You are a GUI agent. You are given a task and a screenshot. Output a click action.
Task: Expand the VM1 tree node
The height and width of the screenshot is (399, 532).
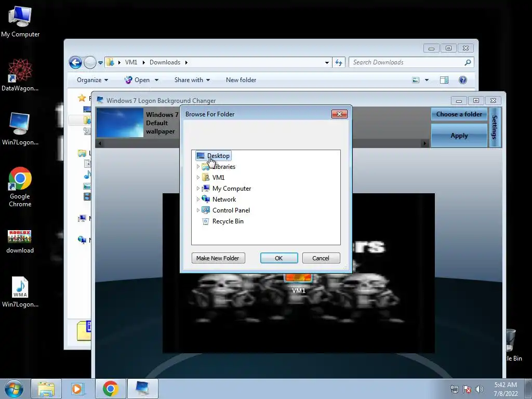198,178
